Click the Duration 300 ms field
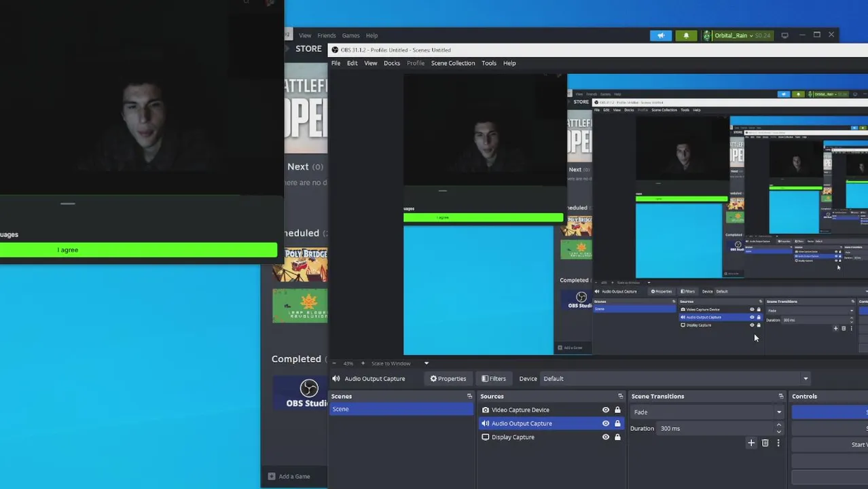The image size is (868, 489). [x=717, y=429]
